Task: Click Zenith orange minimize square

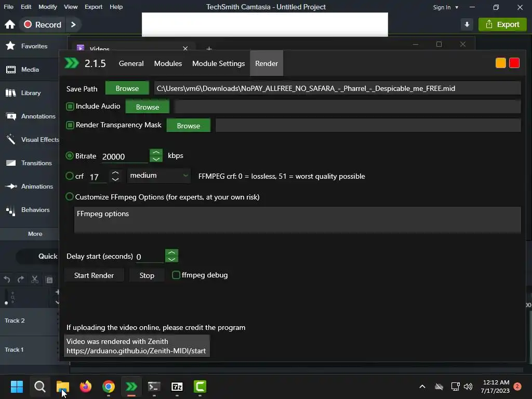Action: coord(500,63)
